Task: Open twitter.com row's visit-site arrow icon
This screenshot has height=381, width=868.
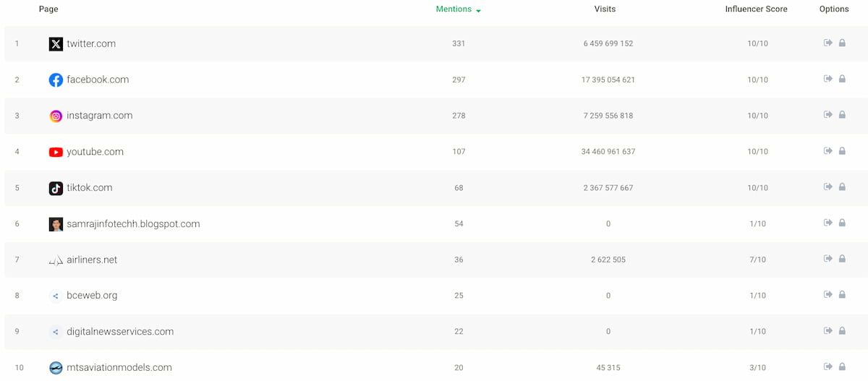Action: click(828, 43)
